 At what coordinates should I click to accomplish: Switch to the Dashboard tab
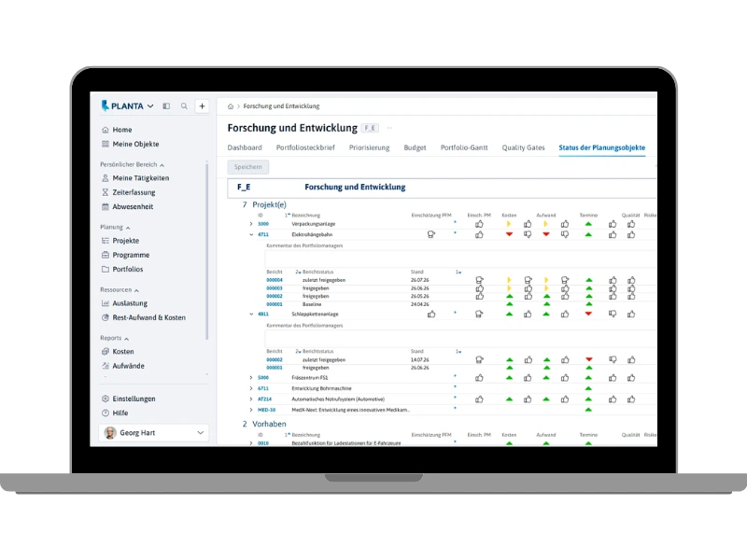tap(245, 147)
